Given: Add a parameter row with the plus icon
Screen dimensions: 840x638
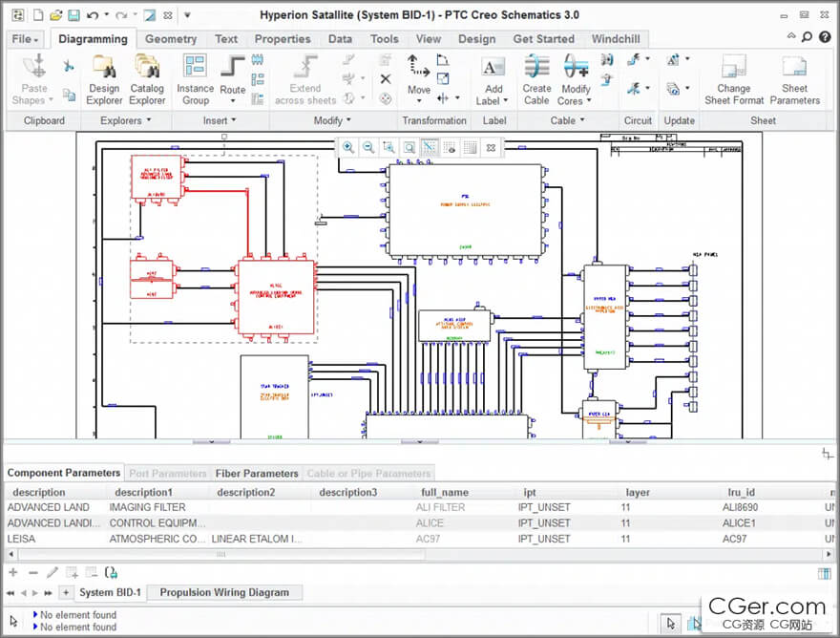Looking at the screenshot, I should (13, 573).
